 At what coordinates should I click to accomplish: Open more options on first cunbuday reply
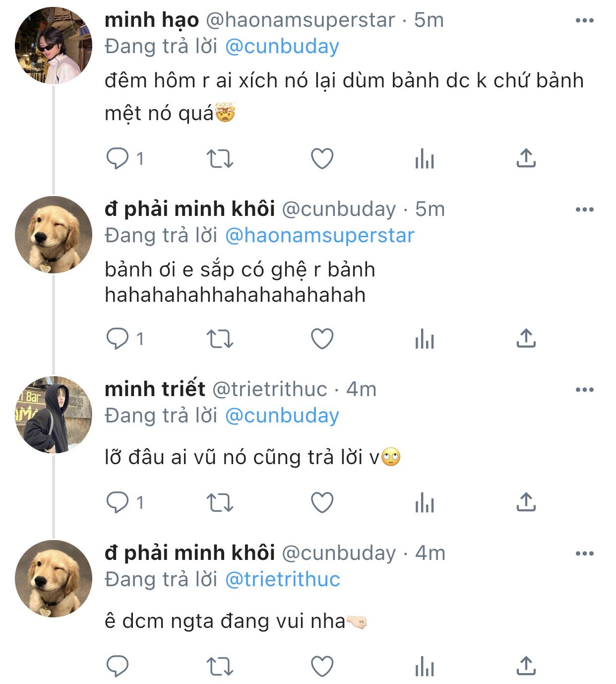pyautogui.click(x=584, y=209)
